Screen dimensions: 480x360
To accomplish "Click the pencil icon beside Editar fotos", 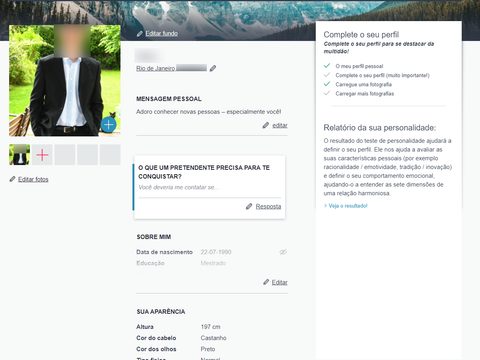I will pos(13,179).
